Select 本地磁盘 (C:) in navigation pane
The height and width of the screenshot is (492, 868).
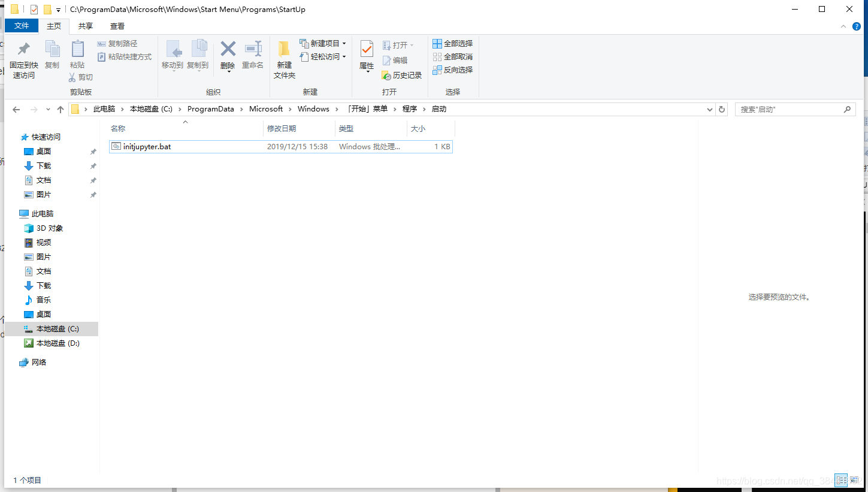tap(52, 329)
